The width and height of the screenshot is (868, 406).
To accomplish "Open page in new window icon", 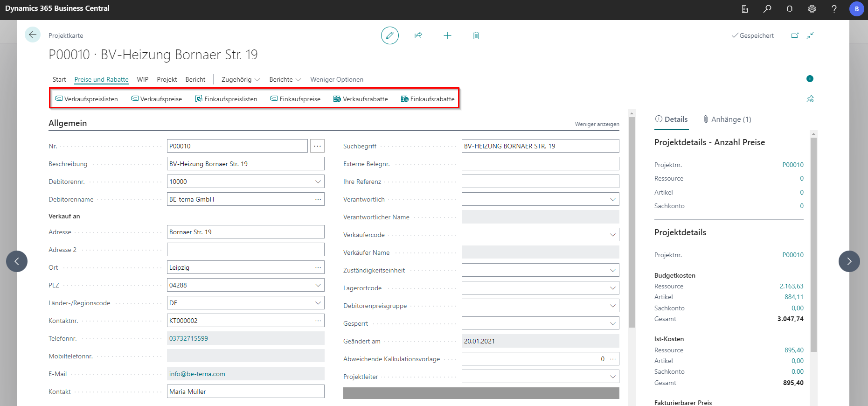I will (795, 35).
